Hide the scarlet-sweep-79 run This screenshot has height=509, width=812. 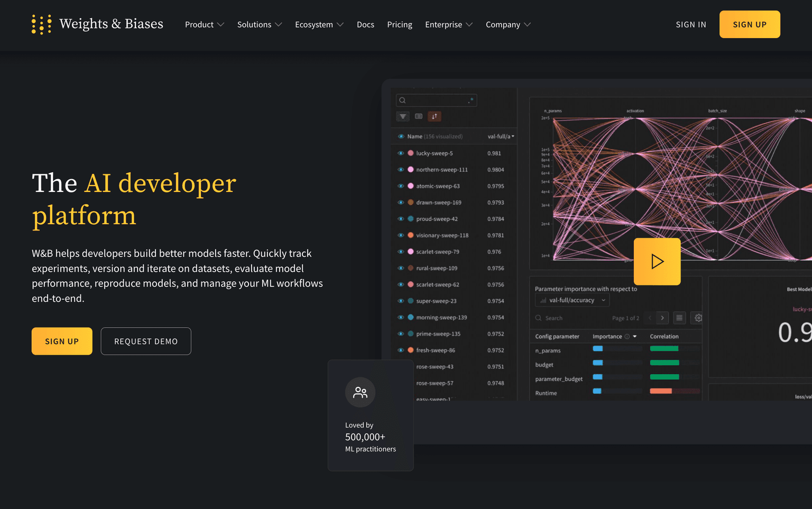pos(401,252)
